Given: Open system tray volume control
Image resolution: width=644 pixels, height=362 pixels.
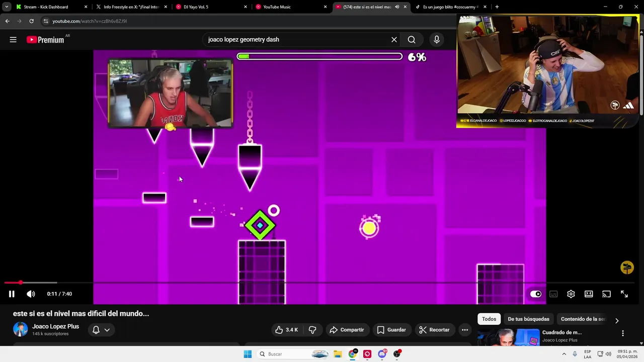Looking at the screenshot, I should click(x=608, y=354).
